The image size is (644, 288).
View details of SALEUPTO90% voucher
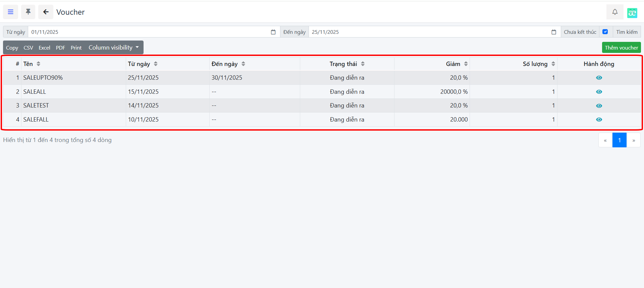[x=599, y=78]
